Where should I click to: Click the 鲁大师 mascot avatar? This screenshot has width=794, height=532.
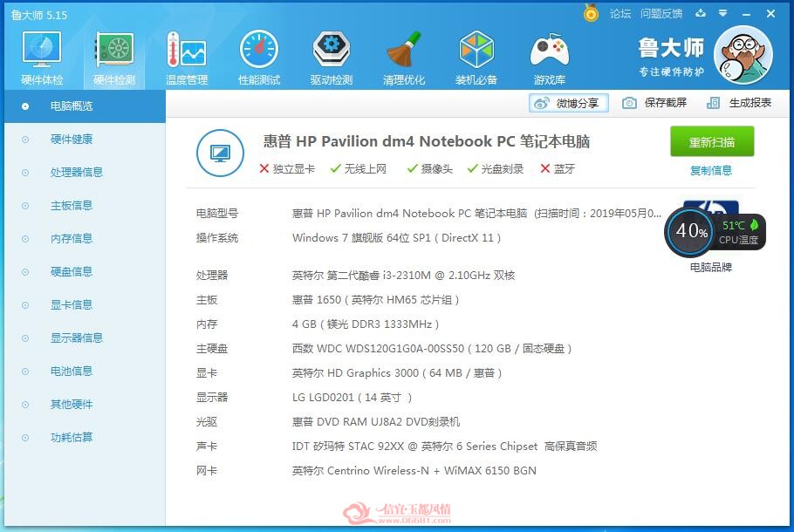coord(743,55)
